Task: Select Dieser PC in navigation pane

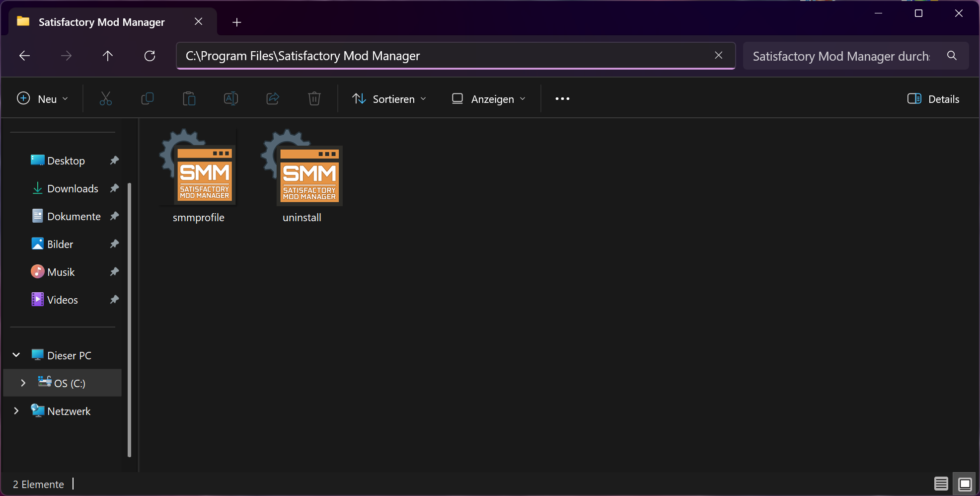Action: pyautogui.click(x=69, y=355)
